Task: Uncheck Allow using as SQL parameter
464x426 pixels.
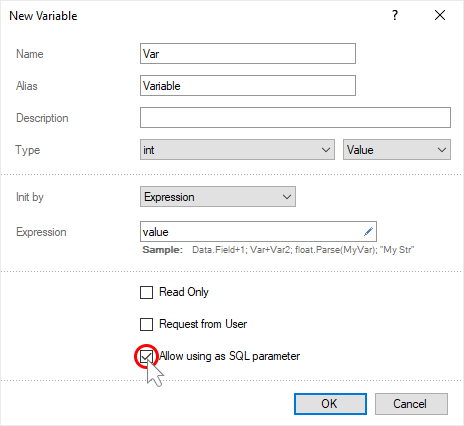Action: click(x=146, y=356)
